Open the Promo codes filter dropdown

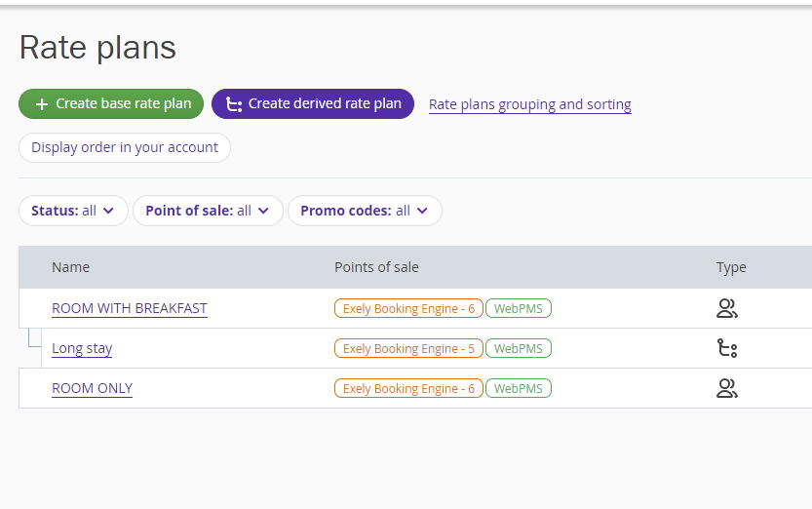pyautogui.click(x=364, y=211)
